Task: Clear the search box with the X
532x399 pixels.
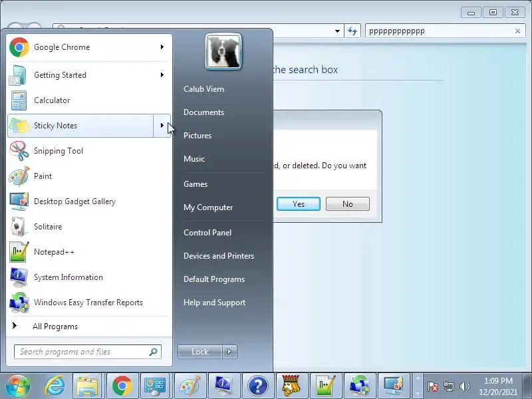Action: point(518,31)
